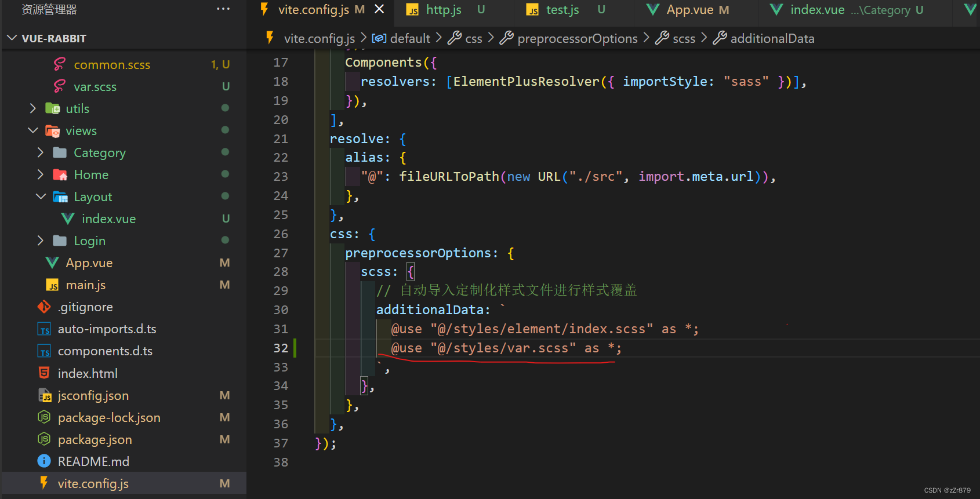The image size is (980, 499).
Task: Click the wrench icon before css breadcrumb
Action: [x=455, y=38]
